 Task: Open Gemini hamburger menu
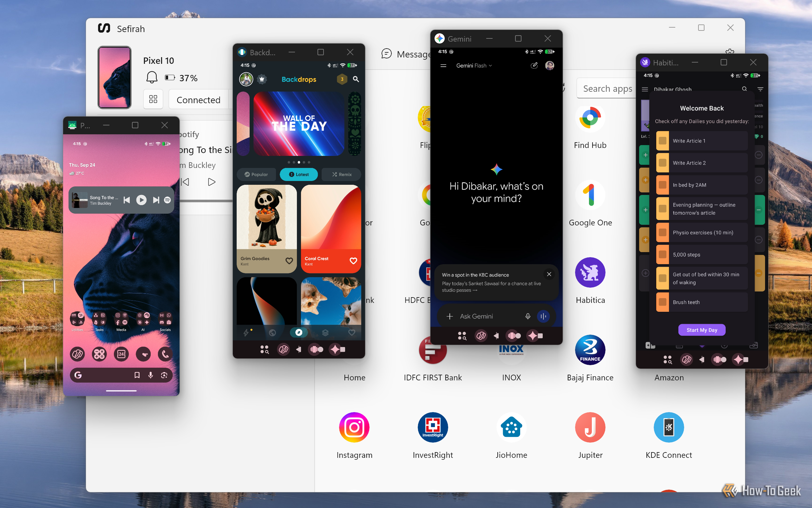point(443,65)
